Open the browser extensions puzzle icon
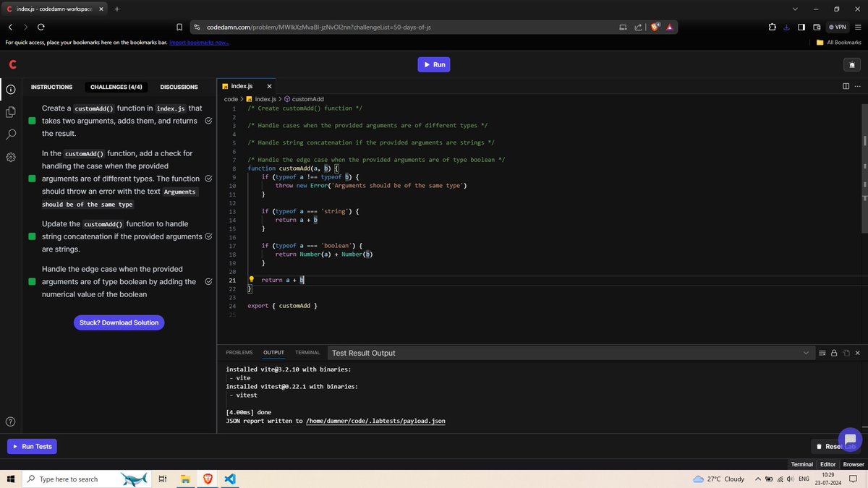Image resolution: width=868 pixels, height=488 pixels. pyautogui.click(x=773, y=27)
